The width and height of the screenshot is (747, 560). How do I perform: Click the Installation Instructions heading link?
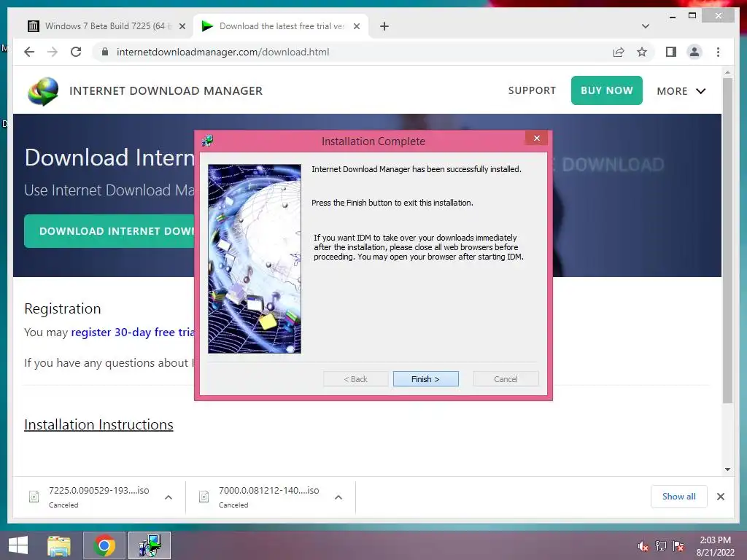(x=98, y=424)
